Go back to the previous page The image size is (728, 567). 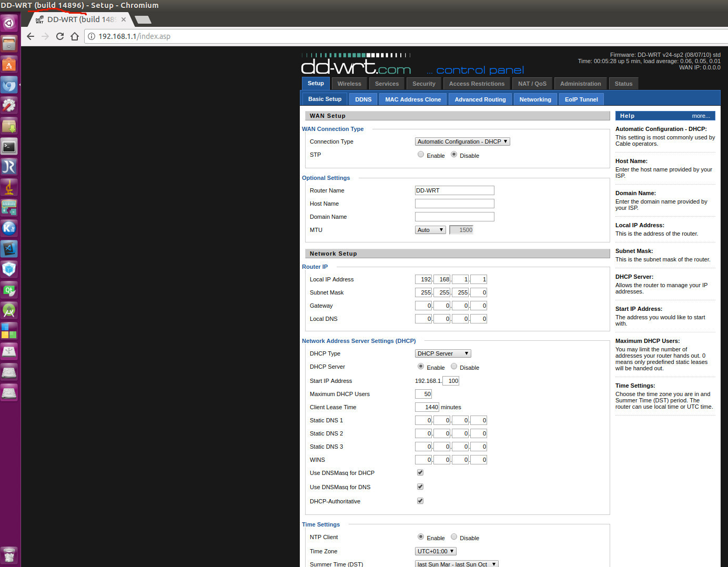pyautogui.click(x=31, y=36)
